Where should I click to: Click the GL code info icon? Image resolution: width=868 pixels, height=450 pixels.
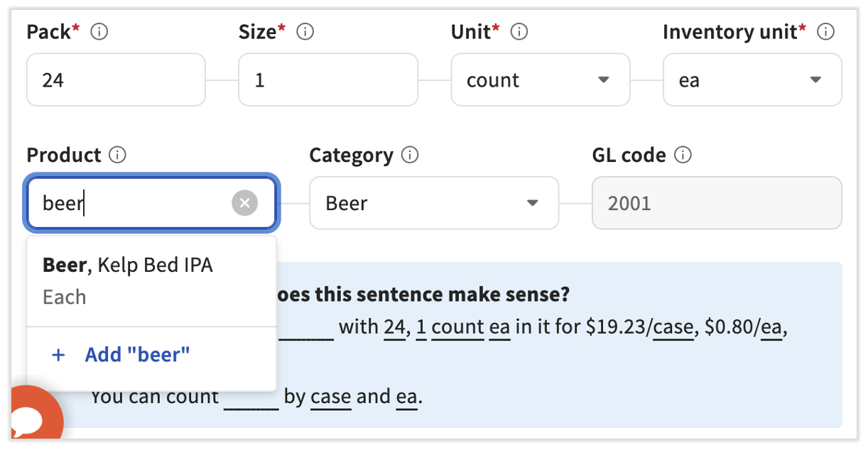(x=683, y=155)
